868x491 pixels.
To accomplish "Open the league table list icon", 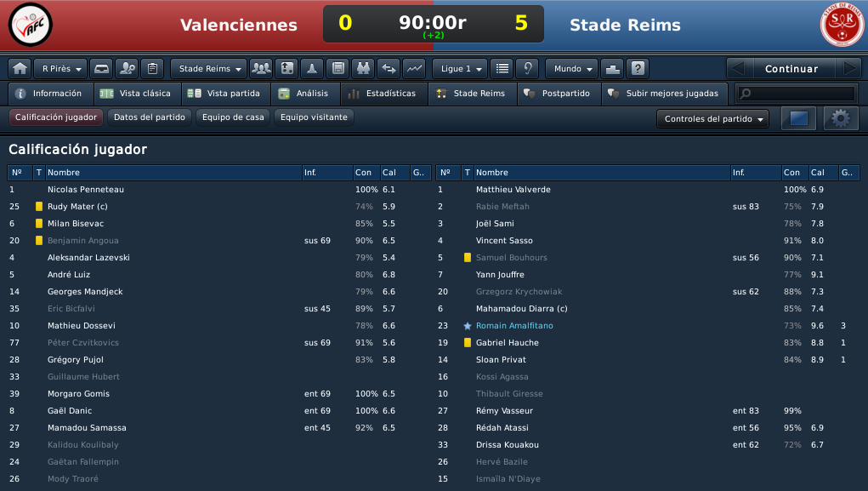I will pos(502,69).
